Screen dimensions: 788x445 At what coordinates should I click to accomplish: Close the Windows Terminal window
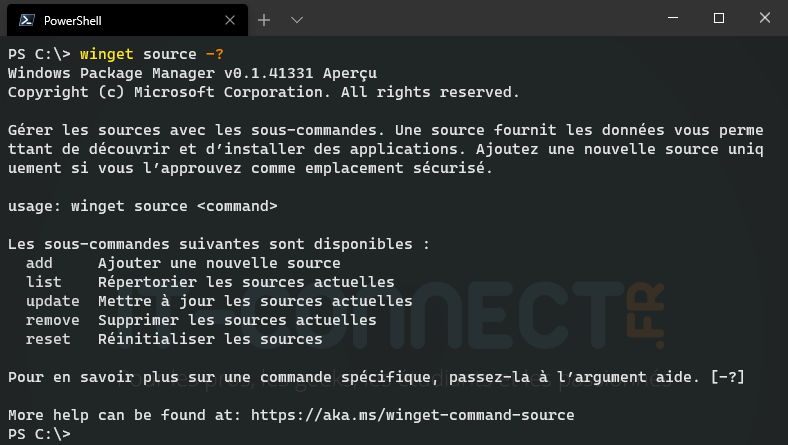click(764, 18)
